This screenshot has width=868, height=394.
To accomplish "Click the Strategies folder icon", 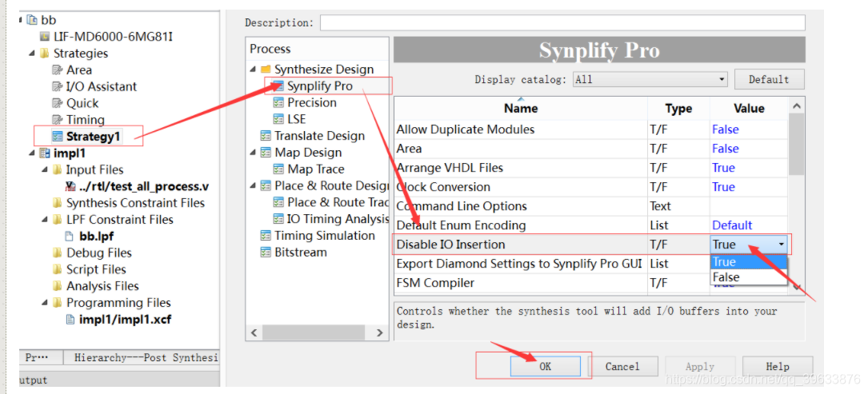I will pos(45,53).
